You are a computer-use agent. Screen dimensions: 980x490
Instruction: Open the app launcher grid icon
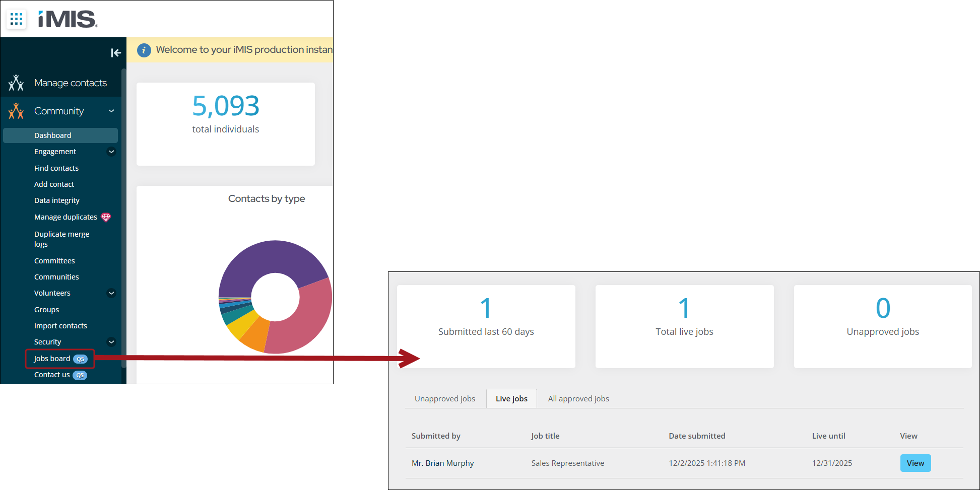[x=16, y=19]
